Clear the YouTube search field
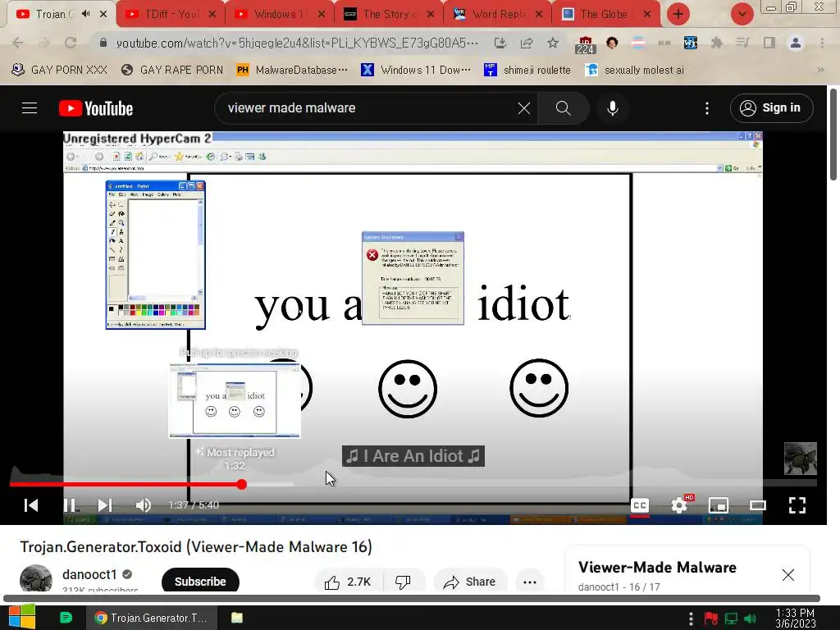 coord(524,108)
